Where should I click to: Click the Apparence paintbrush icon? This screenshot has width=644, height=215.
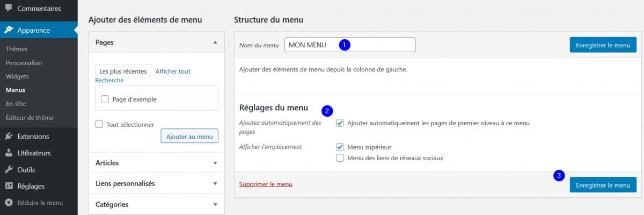point(9,30)
